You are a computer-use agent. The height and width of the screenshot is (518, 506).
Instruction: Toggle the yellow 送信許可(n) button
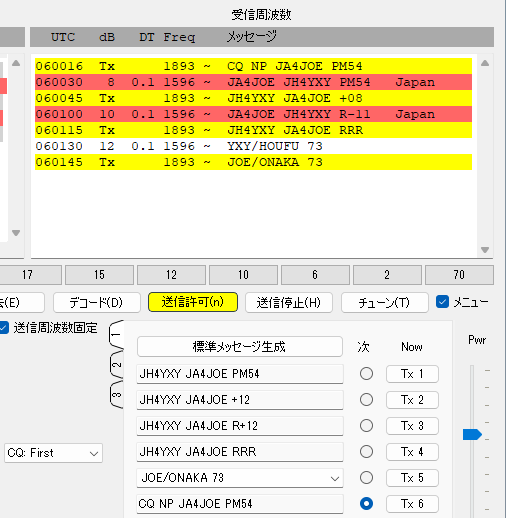coord(193,302)
